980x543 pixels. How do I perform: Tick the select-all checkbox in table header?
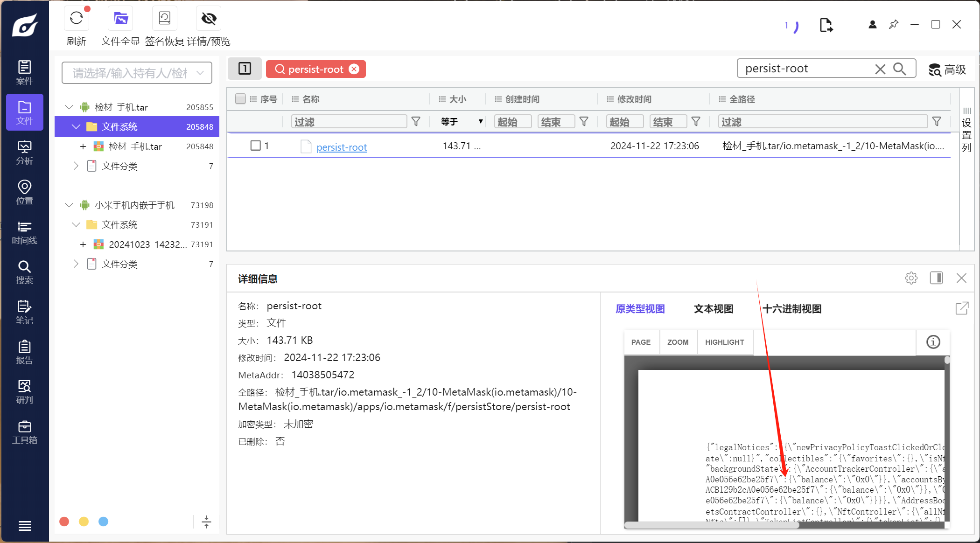pyautogui.click(x=240, y=98)
